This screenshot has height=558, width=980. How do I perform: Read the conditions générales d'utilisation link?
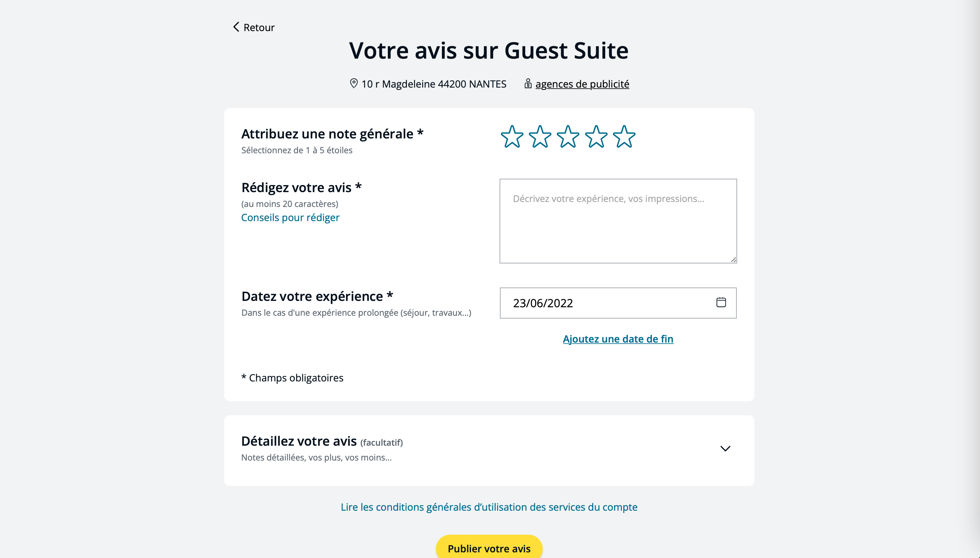pos(489,507)
